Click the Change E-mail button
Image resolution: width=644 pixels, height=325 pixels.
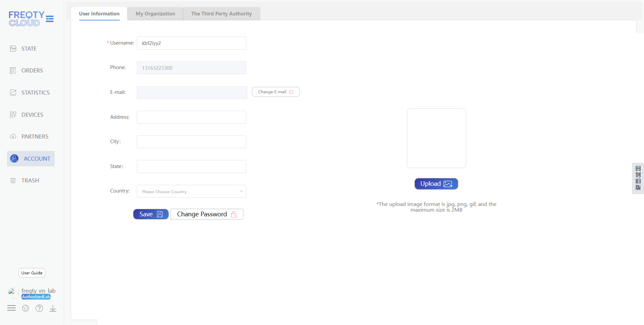point(275,92)
